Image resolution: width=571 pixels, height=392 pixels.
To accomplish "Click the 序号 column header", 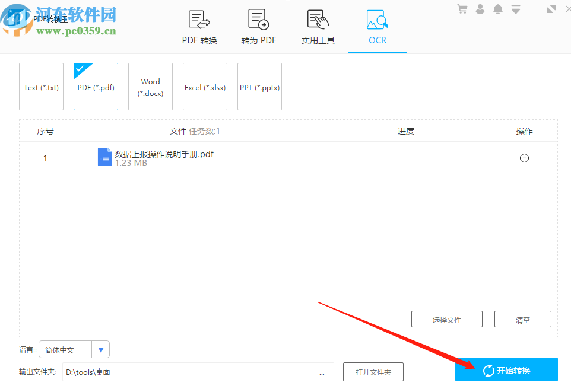I will pyautogui.click(x=45, y=131).
